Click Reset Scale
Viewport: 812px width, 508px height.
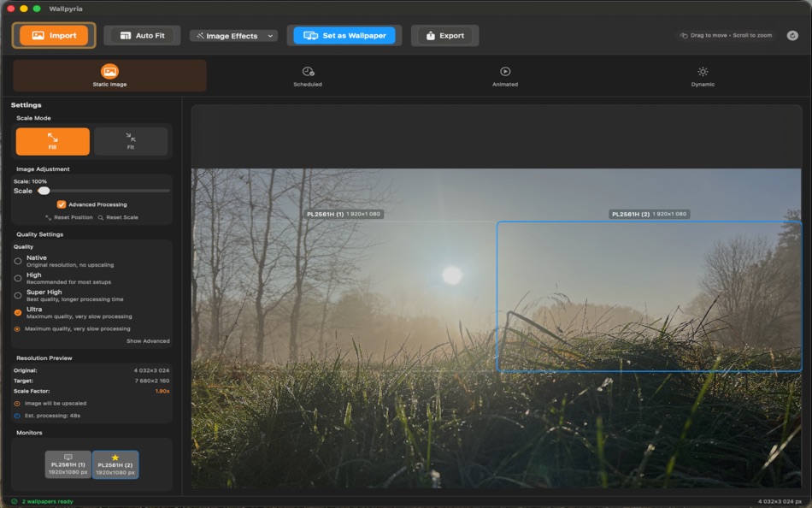(118, 217)
